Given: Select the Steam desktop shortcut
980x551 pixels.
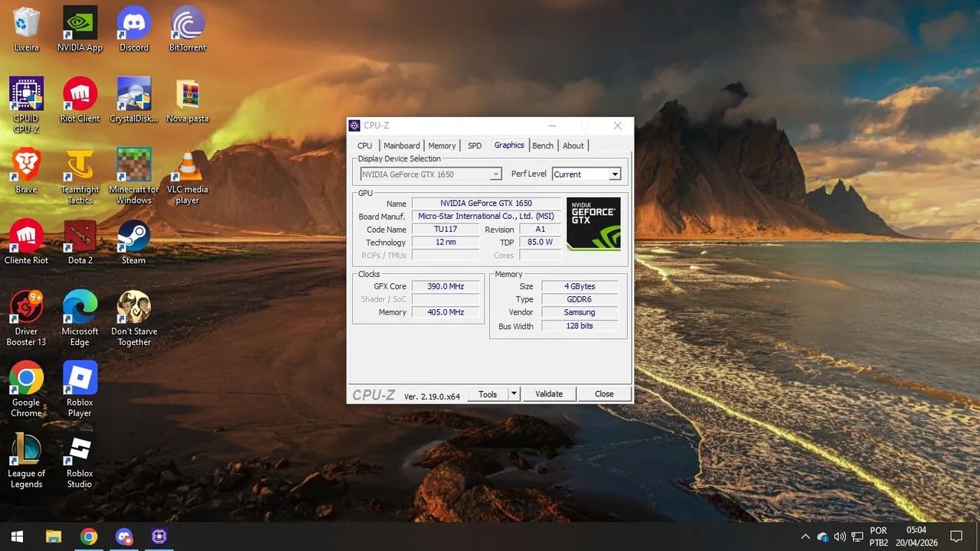Looking at the screenshot, I should (134, 242).
